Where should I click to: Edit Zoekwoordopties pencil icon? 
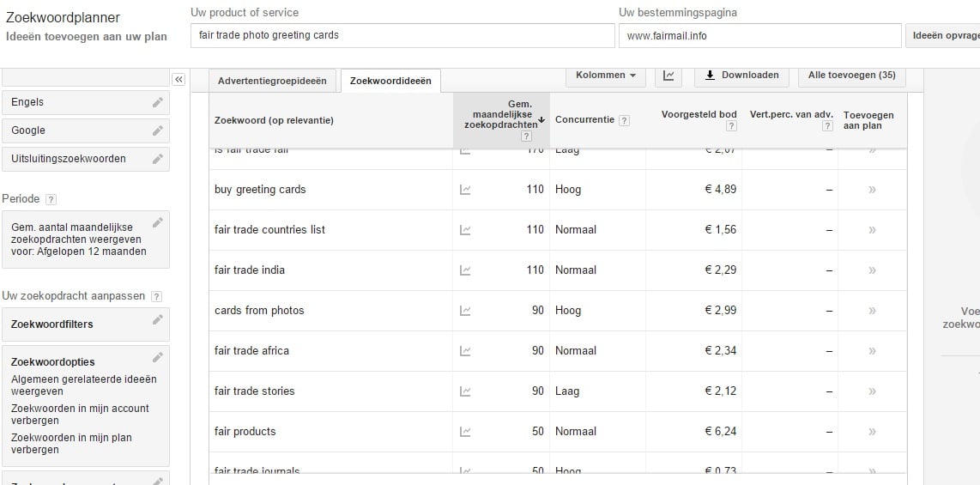point(158,357)
